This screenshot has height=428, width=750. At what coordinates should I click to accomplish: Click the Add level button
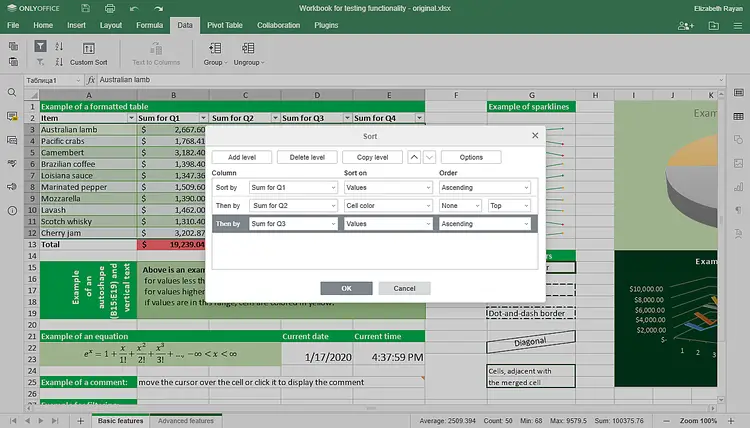(x=242, y=157)
